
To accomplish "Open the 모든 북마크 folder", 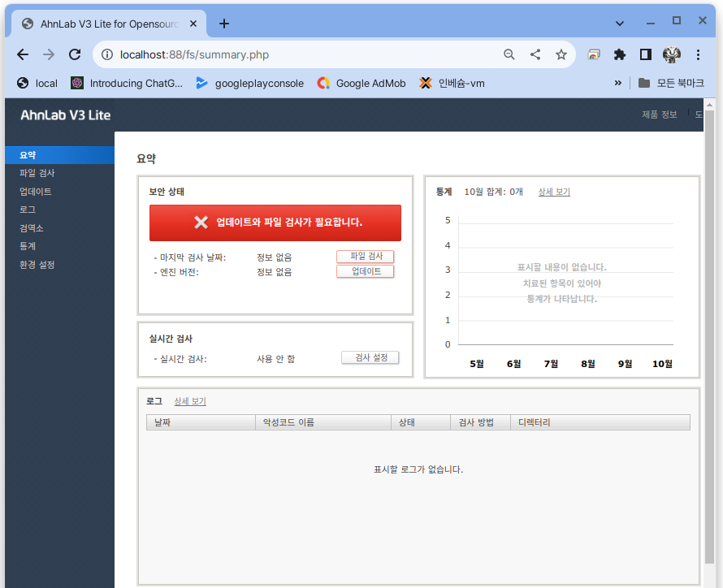I will click(x=671, y=84).
